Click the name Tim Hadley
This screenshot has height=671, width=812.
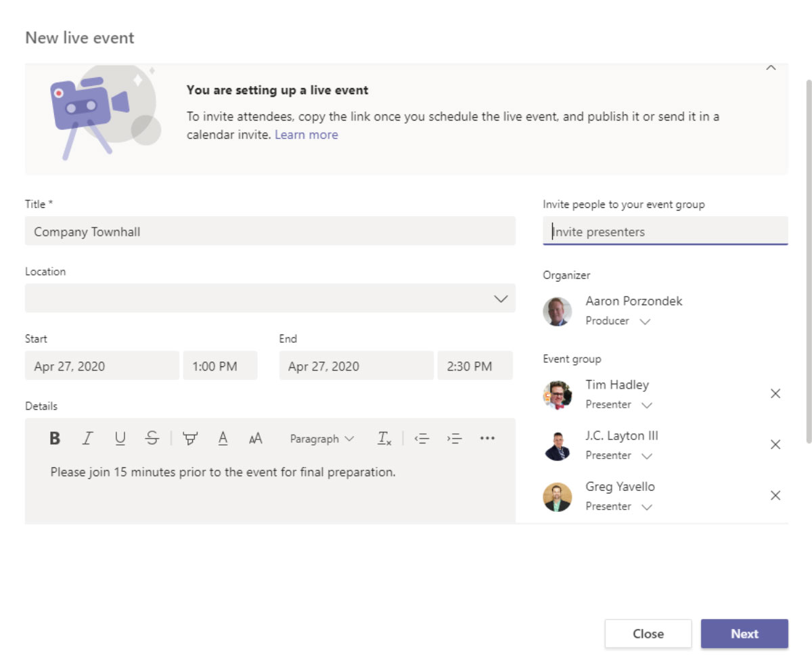(617, 385)
